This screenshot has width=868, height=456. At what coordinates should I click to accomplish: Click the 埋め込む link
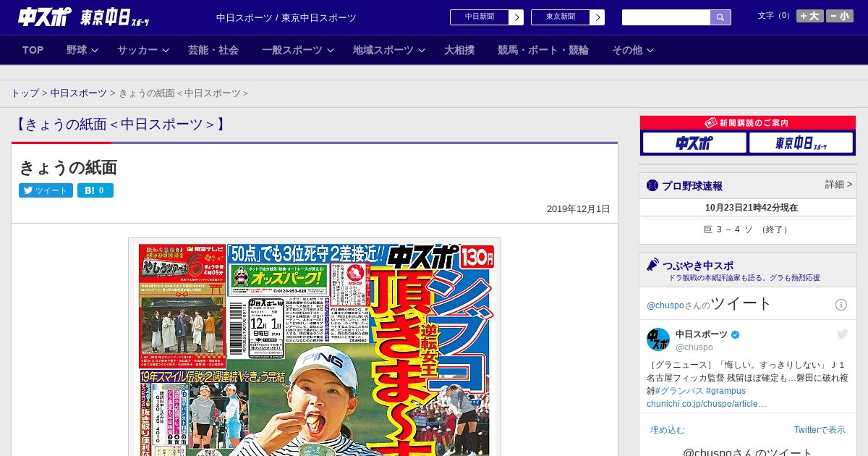coord(667,430)
